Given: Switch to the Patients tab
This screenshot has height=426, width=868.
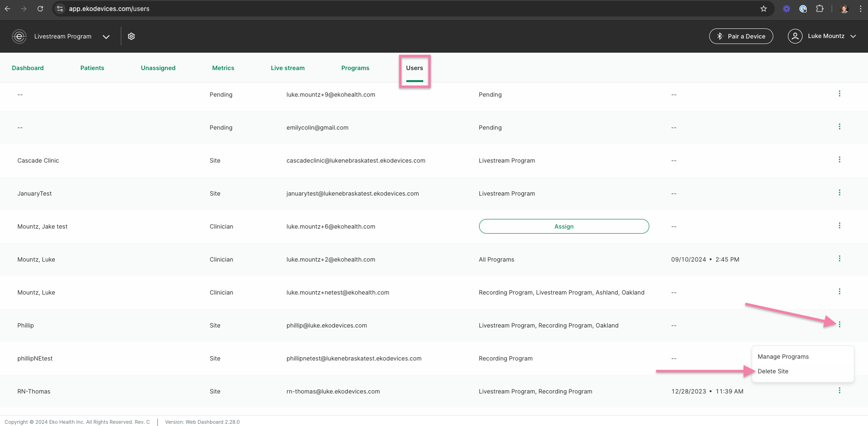Looking at the screenshot, I should coord(92,68).
